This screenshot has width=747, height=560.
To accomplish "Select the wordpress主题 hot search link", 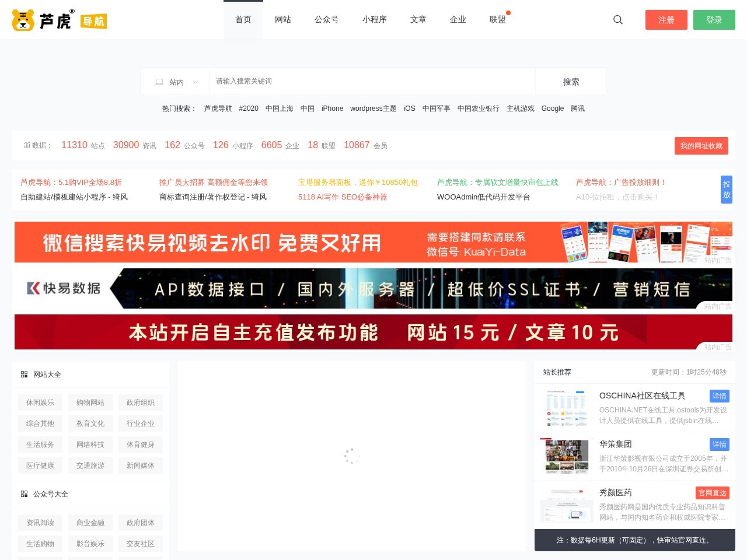I will point(373,108).
